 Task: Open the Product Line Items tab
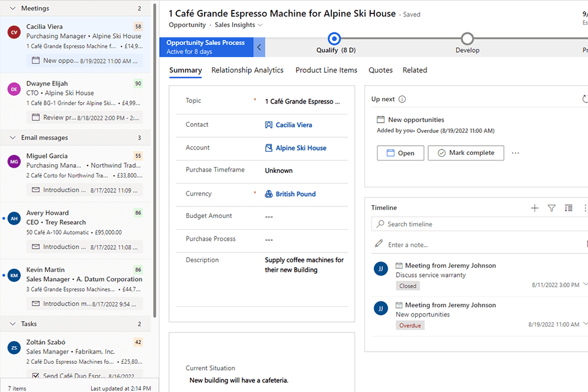point(326,70)
